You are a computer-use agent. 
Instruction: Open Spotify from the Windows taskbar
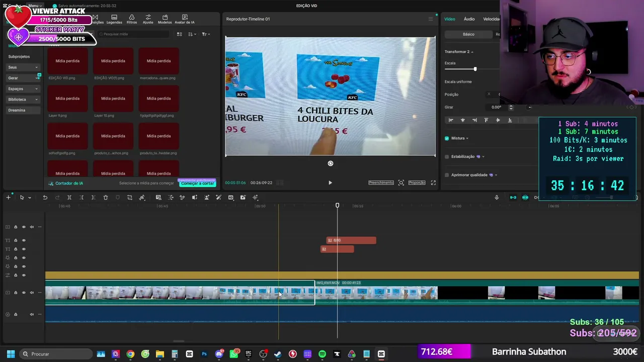322,354
